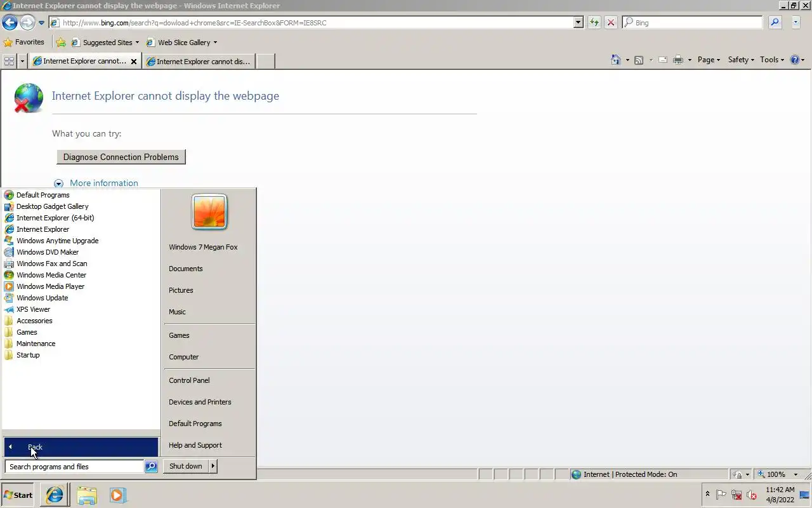The height and width of the screenshot is (508, 812).
Task: Close the first browser tab
Action: point(133,62)
